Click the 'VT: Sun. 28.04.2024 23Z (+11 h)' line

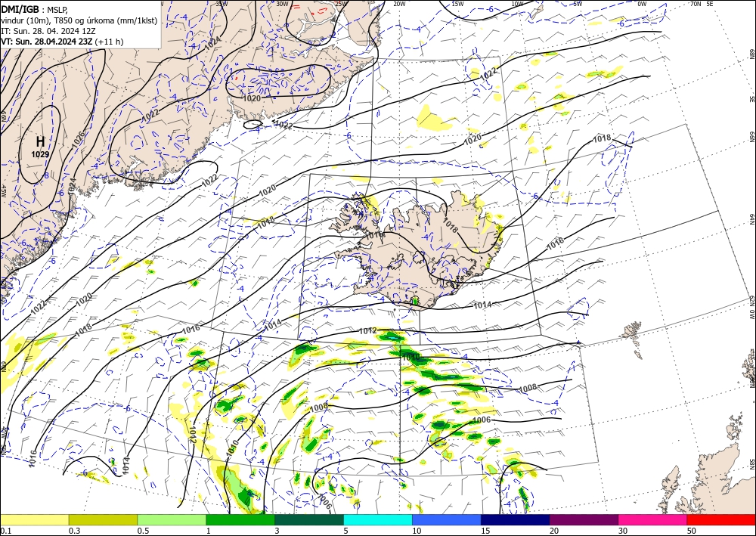pyautogui.click(x=62, y=42)
